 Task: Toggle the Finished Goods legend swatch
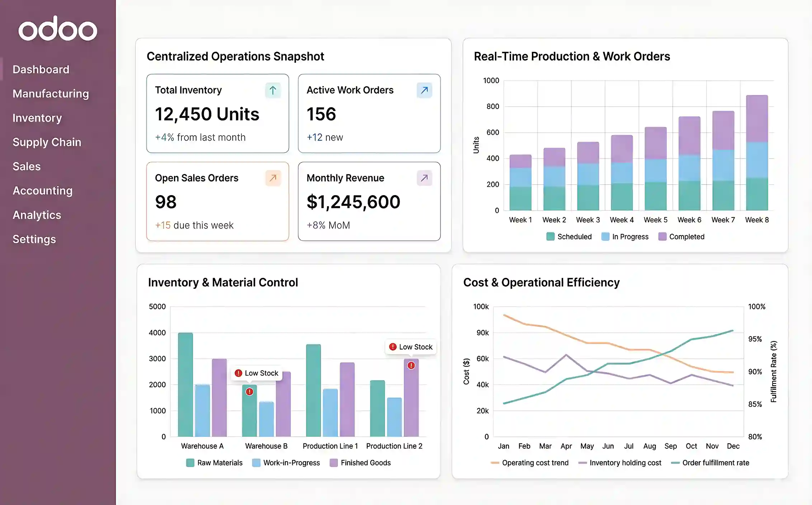[x=334, y=463]
